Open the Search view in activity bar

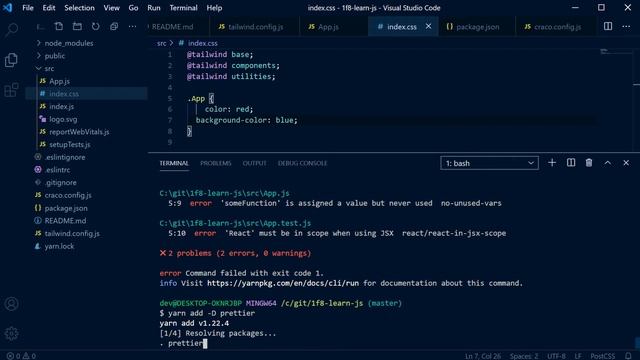pyautogui.click(x=11, y=29)
